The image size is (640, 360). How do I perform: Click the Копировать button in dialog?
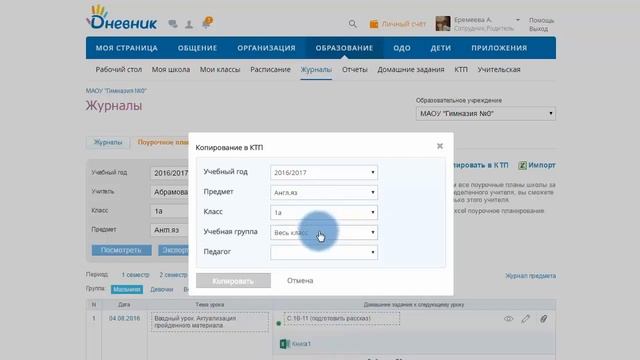(233, 281)
